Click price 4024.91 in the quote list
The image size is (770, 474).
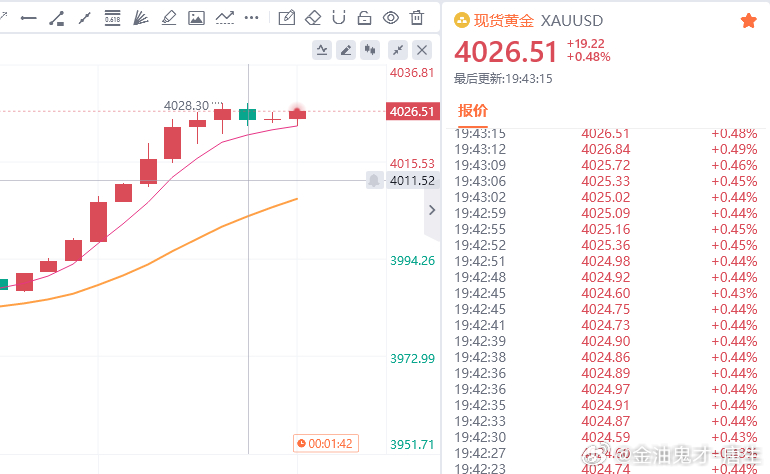click(x=606, y=405)
